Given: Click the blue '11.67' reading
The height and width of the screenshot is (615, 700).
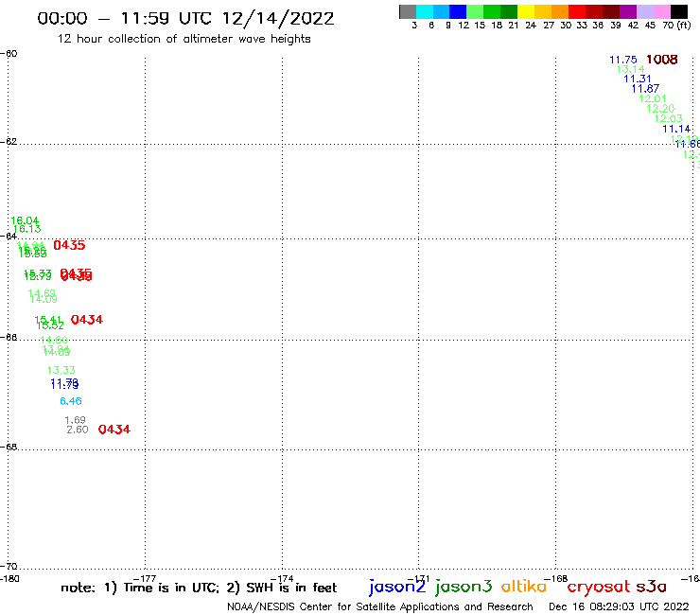Looking at the screenshot, I should click(x=645, y=89).
